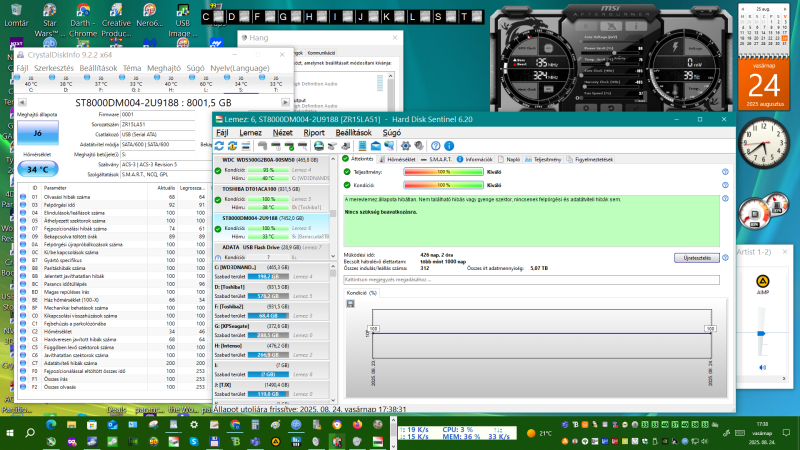Open Téma menu in CrystalDiskInfo
800x450 pixels.
tap(132, 68)
